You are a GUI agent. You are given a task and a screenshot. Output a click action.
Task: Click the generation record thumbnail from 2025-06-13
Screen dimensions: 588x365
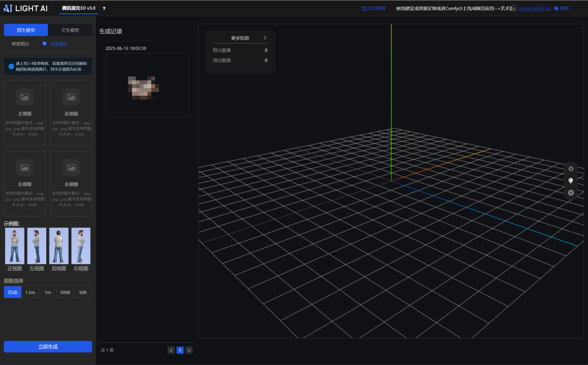[147, 85]
